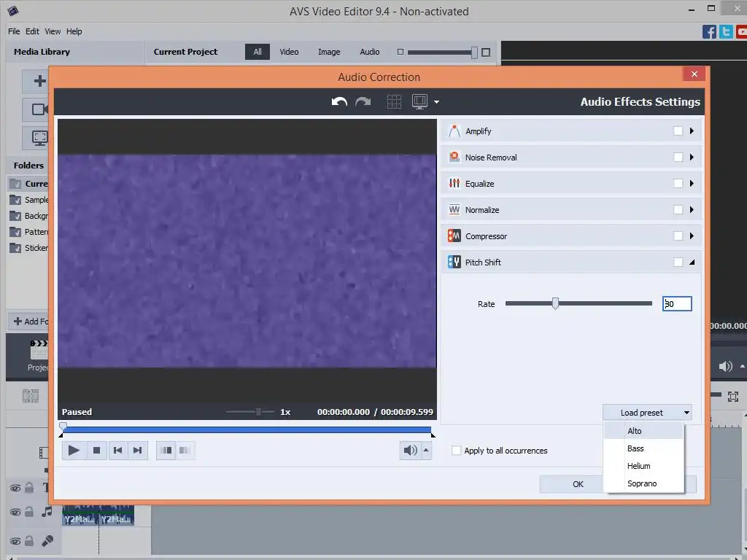Viewport: 747px width, 560px height.
Task: Open the View menu
Action: (x=53, y=31)
